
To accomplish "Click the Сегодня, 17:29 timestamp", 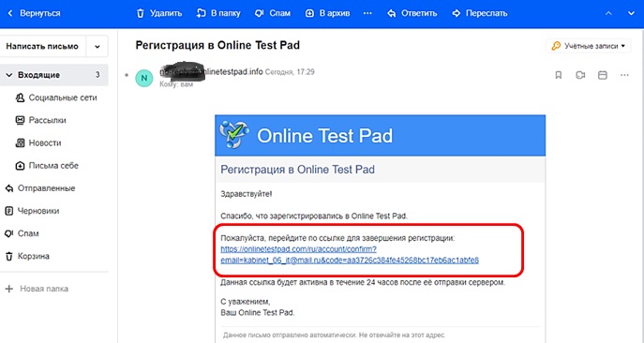I will click(290, 72).
